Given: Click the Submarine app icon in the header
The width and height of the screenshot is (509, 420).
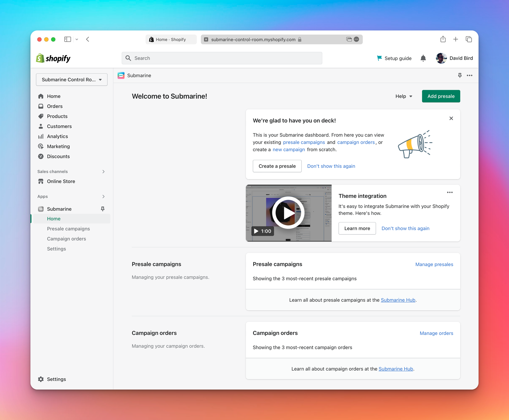Looking at the screenshot, I should click(x=121, y=75).
